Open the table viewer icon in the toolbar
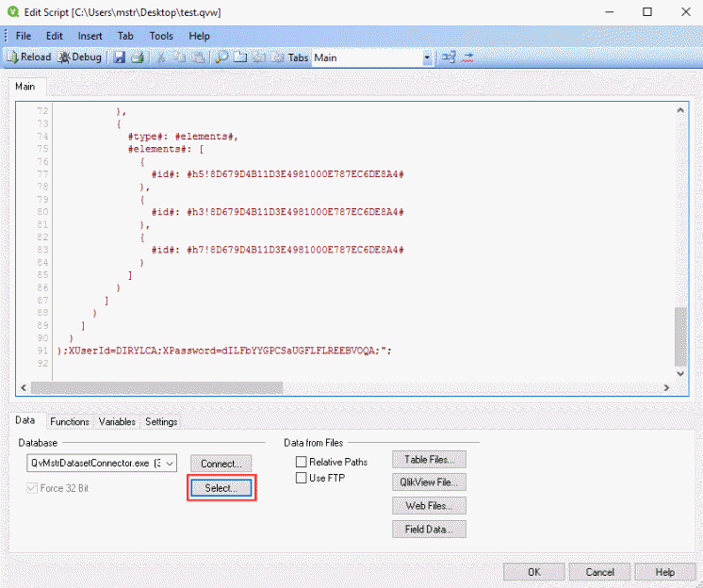This screenshot has height=588, width=703. [449, 57]
